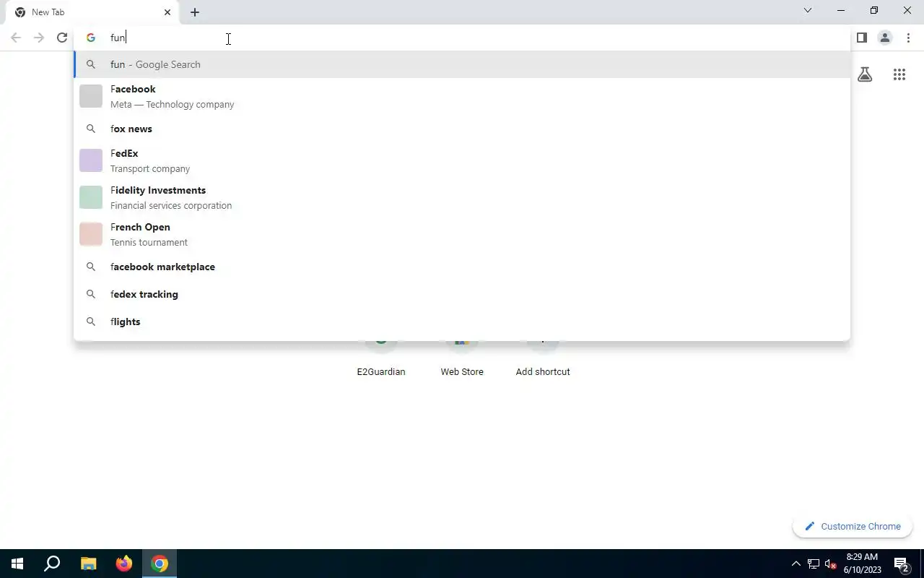Open Windows taskbar search
Image resolution: width=924 pixels, height=578 pixels.
click(52, 564)
